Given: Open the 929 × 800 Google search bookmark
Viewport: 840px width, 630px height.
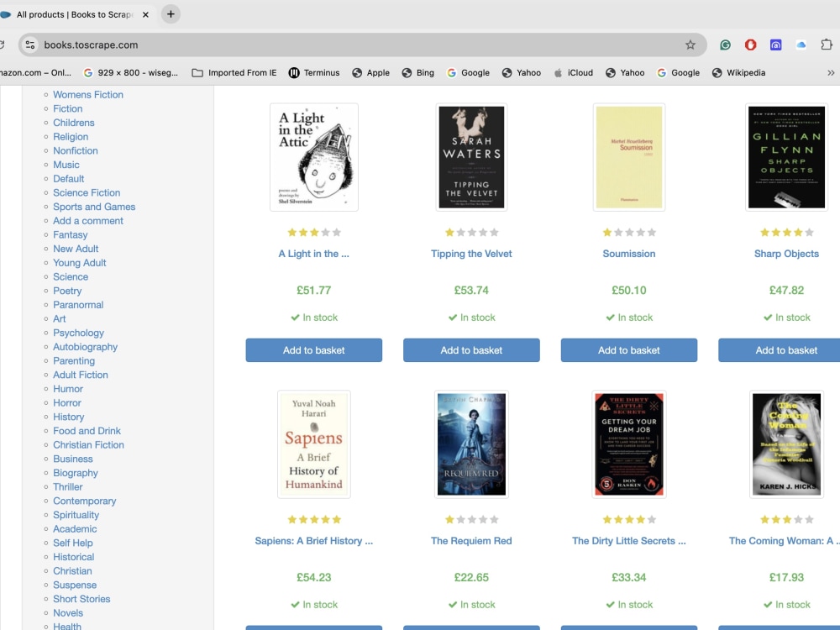Looking at the screenshot, I should [x=130, y=73].
